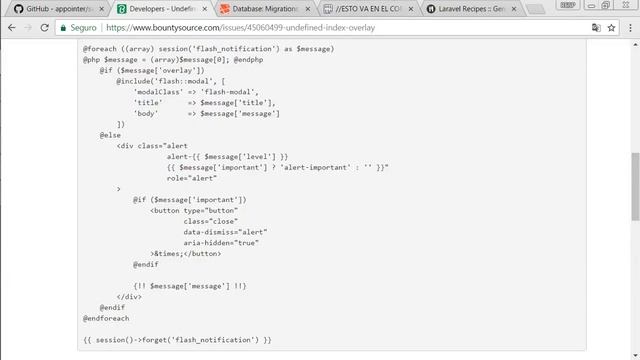This screenshot has height=360, width=640.
Task: Click the "session()->forget('flash_notification')" line
Action: tap(177, 340)
